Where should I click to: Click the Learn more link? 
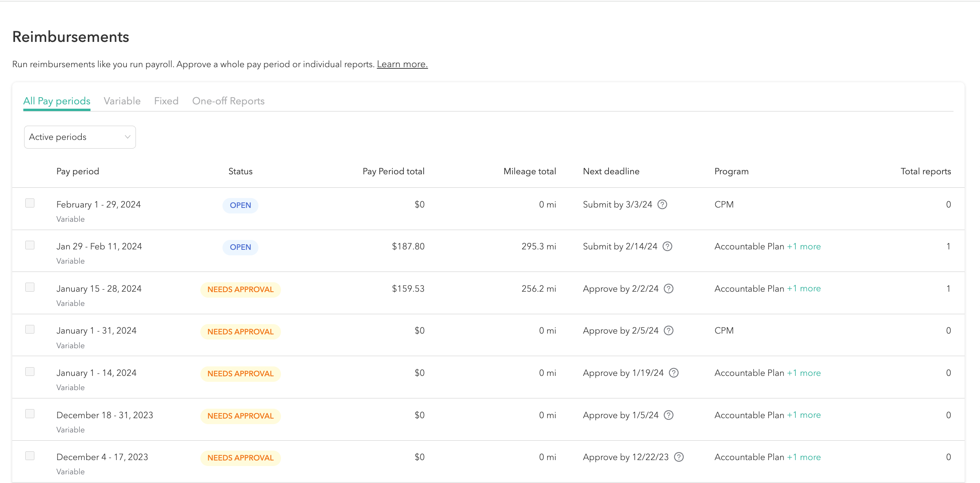[x=402, y=64]
